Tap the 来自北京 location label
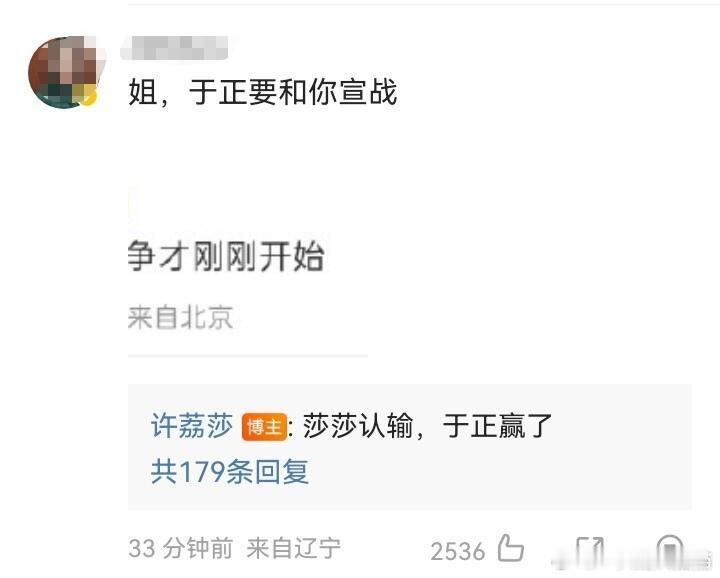 [x=180, y=317]
